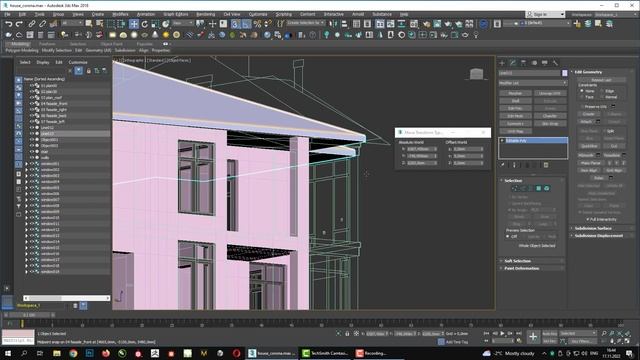Open the Motion tab in command panel
Image resolution: width=640 pixels, height=360 pixels.
click(x=534, y=63)
